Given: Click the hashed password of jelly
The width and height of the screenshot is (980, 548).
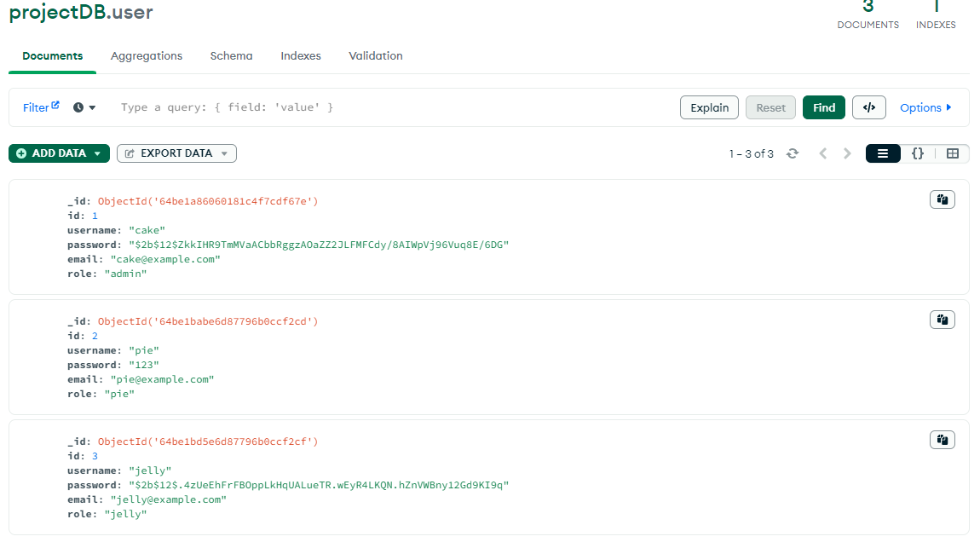Looking at the screenshot, I should 319,485.
